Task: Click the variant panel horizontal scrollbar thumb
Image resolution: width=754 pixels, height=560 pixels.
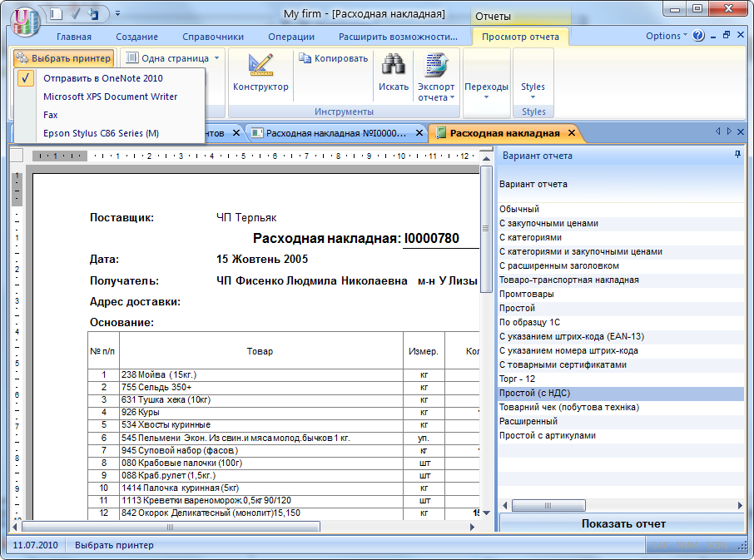Action: coord(548,505)
